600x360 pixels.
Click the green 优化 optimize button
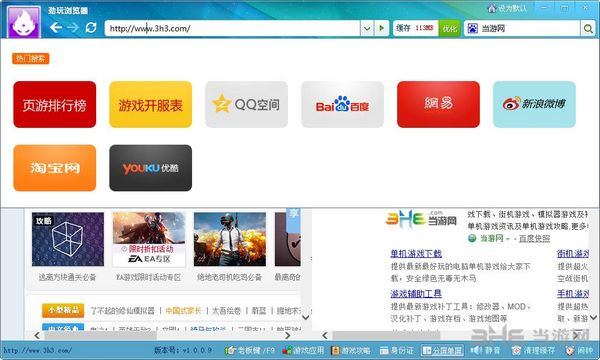(450, 28)
